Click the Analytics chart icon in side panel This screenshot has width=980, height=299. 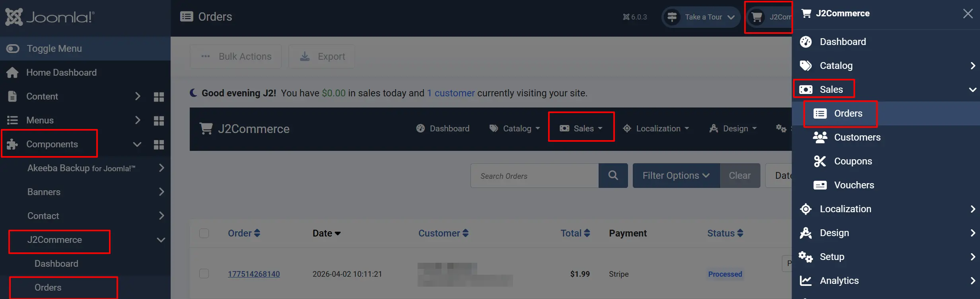tap(806, 281)
